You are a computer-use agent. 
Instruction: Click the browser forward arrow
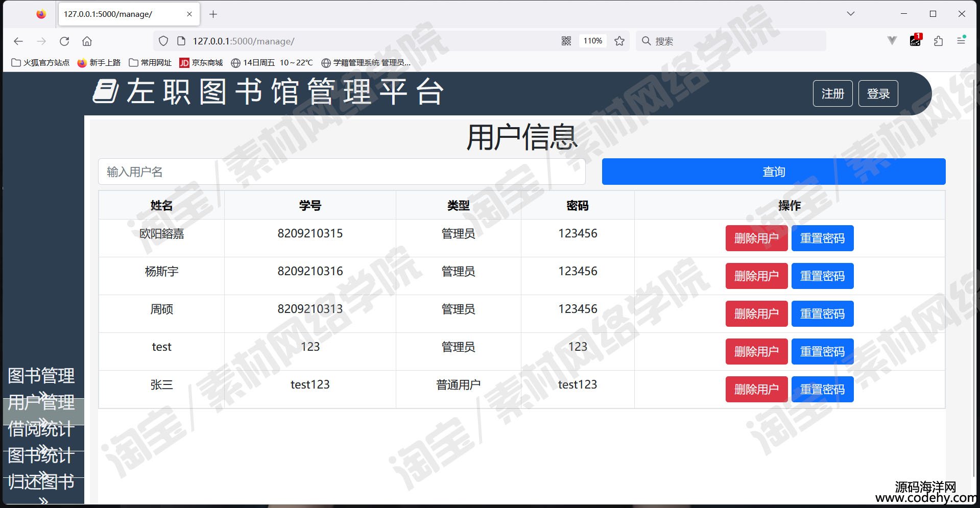click(x=41, y=41)
